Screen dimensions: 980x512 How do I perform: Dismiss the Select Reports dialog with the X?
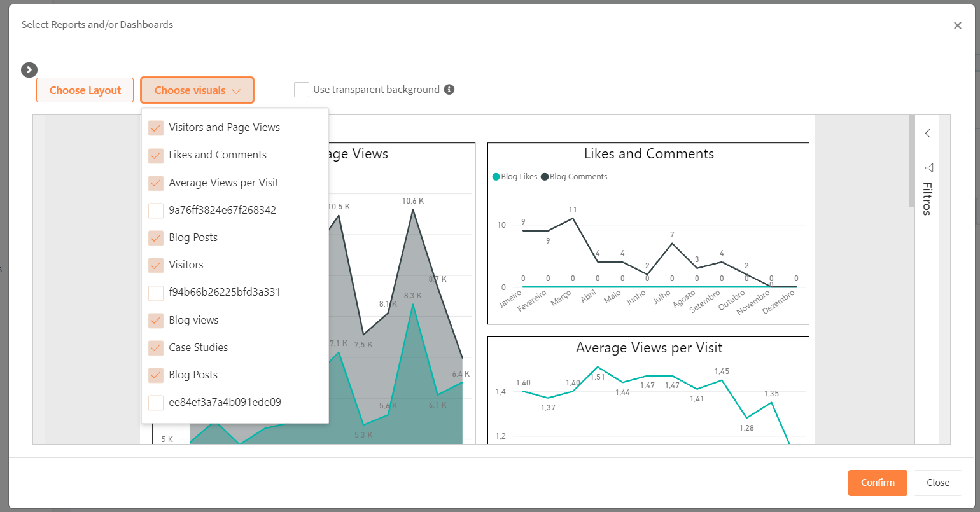tap(957, 25)
